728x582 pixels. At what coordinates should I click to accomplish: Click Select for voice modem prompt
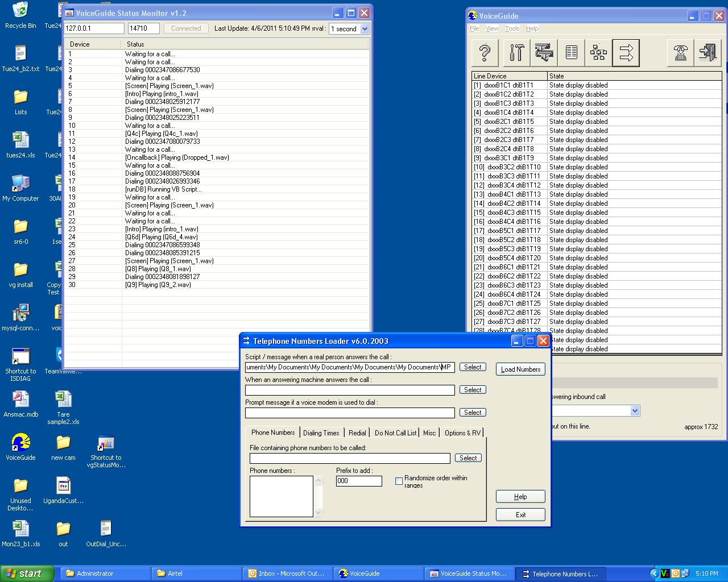click(473, 413)
